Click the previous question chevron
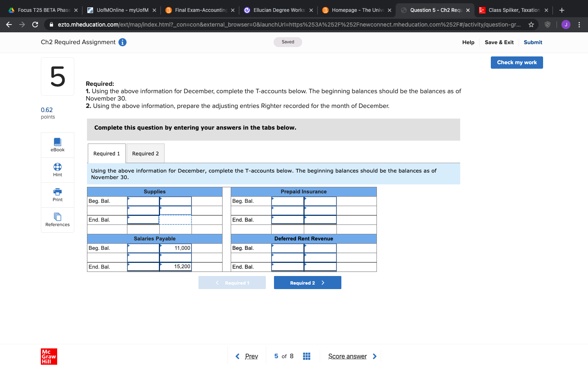The height and width of the screenshot is (368, 588). (x=237, y=356)
